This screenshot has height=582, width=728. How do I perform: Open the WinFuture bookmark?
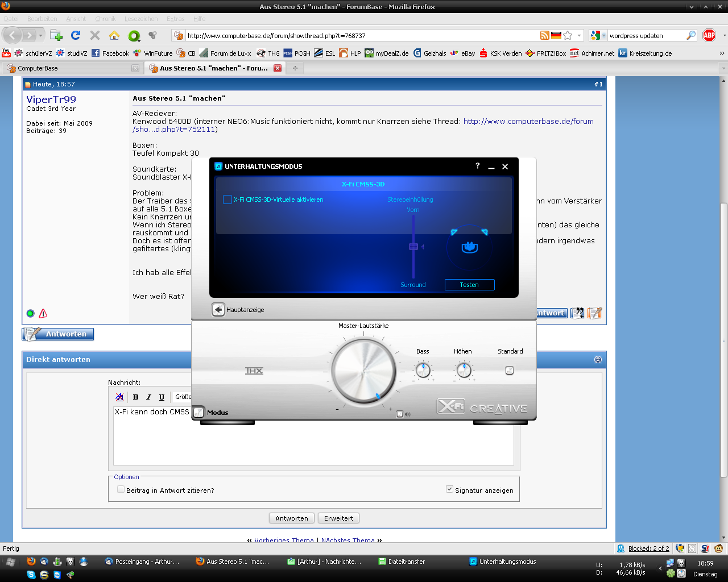click(x=152, y=53)
